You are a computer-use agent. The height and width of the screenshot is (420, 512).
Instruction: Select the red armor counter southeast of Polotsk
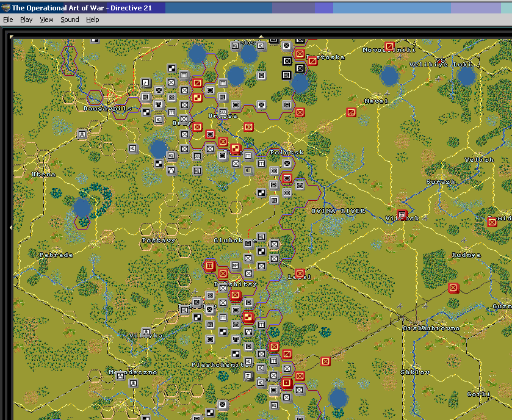[x=287, y=178]
